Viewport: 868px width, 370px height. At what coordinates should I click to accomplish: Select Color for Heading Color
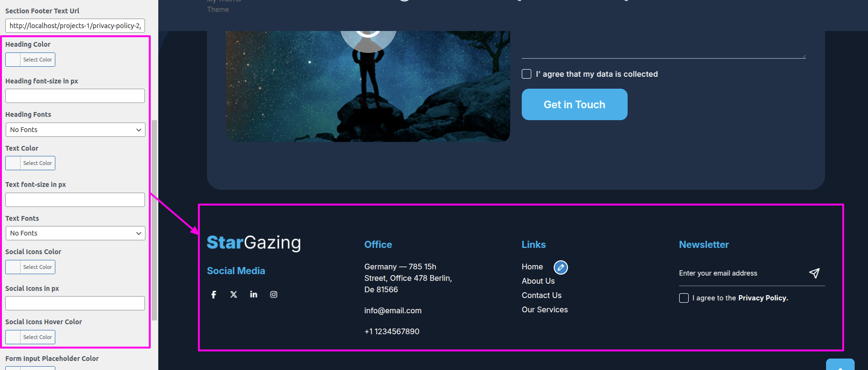point(31,60)
